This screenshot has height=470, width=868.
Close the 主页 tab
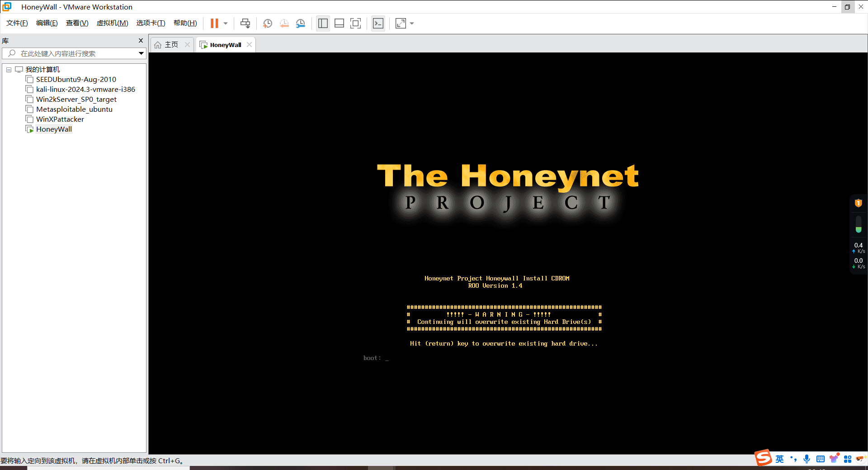187,45
